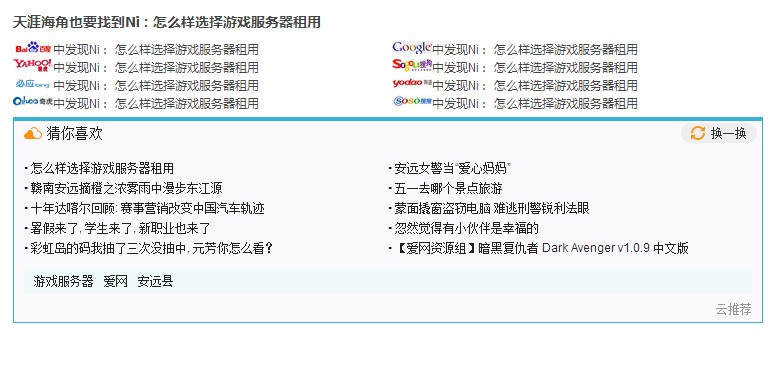Open article 彩虹岛的码我抽了三次没抽中
The image size is (781, 378).
coord(152,248)
